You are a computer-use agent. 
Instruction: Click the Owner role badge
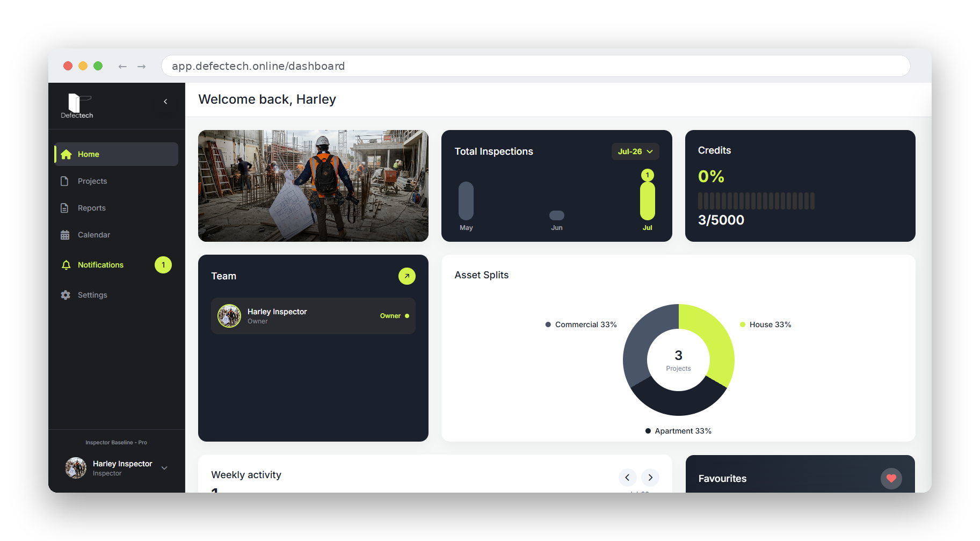pyautogui.click(x=395, y=316)
